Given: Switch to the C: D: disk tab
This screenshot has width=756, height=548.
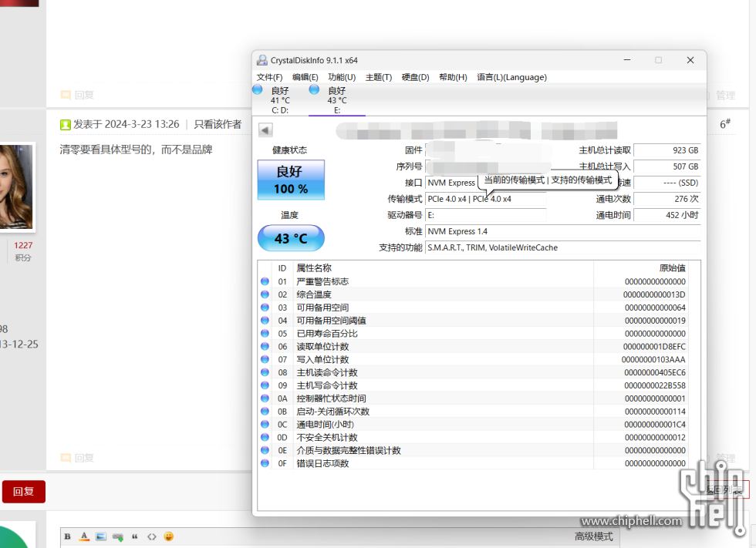Looking at the screenshot, I should point(280,101).
